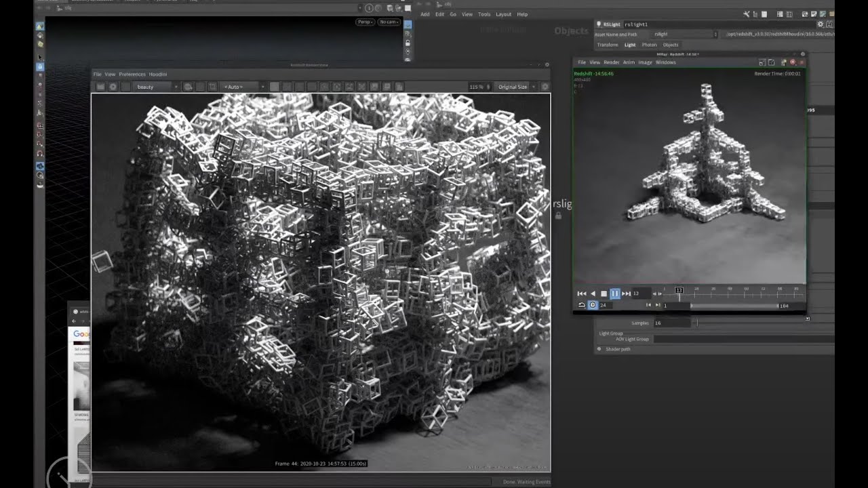Viewport: 868px width, 488px height.
Task: Click the lock icon in the viewport sidebar
Action: pyautogui.click(x=408, y=43)
